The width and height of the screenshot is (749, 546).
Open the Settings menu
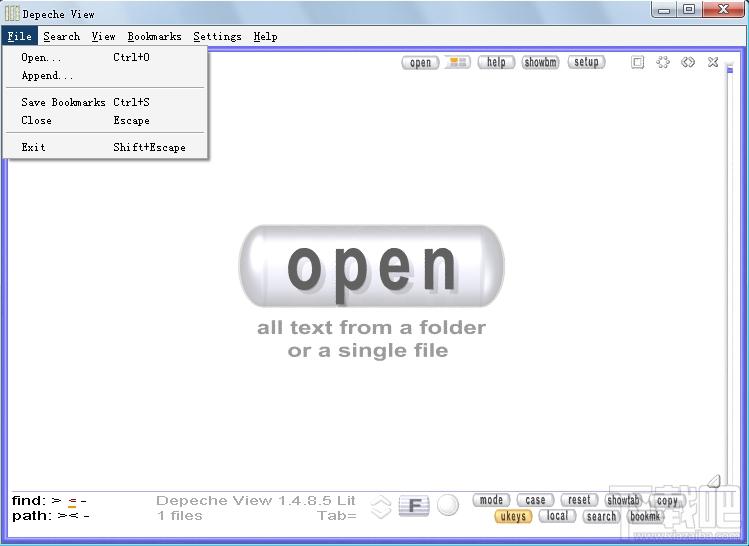click(x=217, y=36)
